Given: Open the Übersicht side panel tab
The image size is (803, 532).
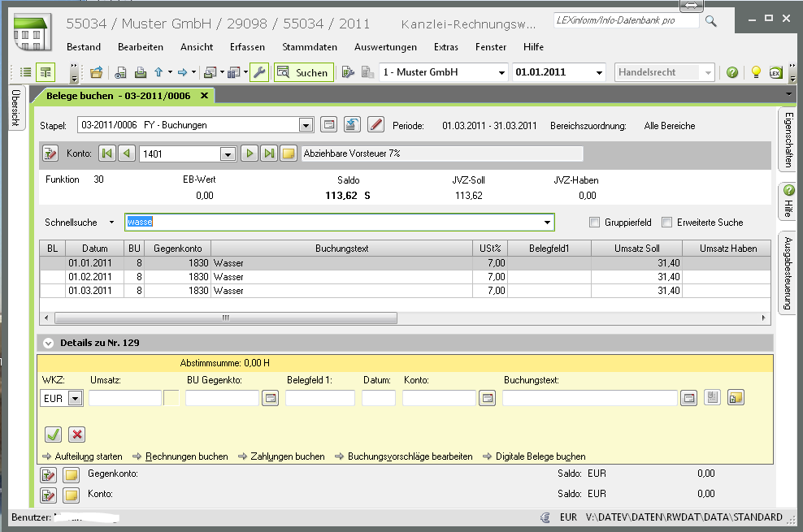Looking at the screenshot, I should [16, 107].
